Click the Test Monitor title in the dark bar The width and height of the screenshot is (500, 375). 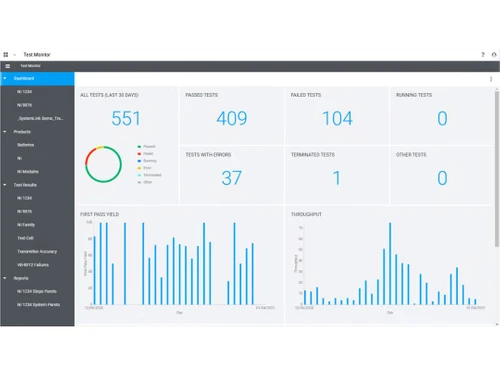[x=30, y=66]
